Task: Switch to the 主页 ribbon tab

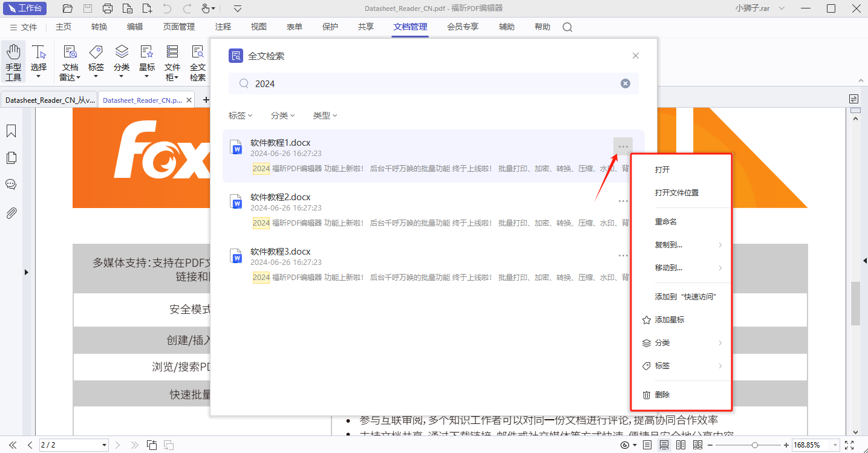Action: point(64,27)
